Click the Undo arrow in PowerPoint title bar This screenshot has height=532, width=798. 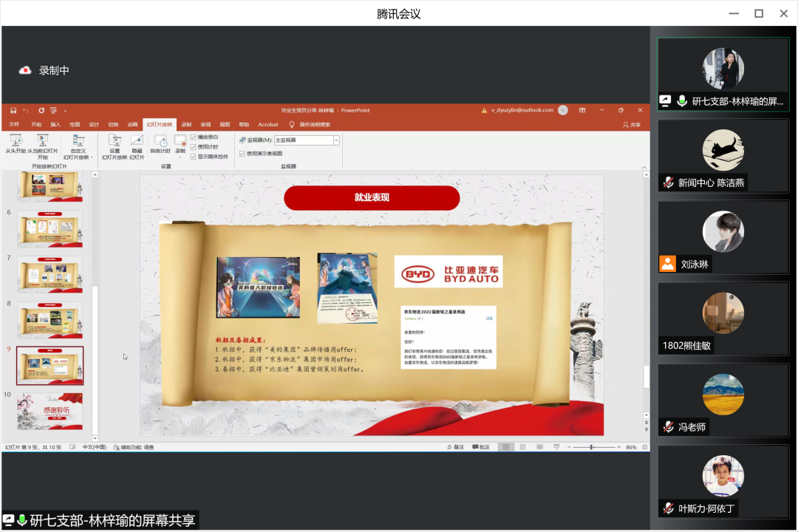[x=25, y=111]
